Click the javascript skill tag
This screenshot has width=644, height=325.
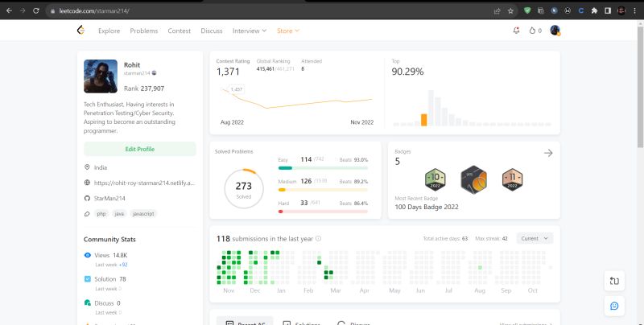143,214
